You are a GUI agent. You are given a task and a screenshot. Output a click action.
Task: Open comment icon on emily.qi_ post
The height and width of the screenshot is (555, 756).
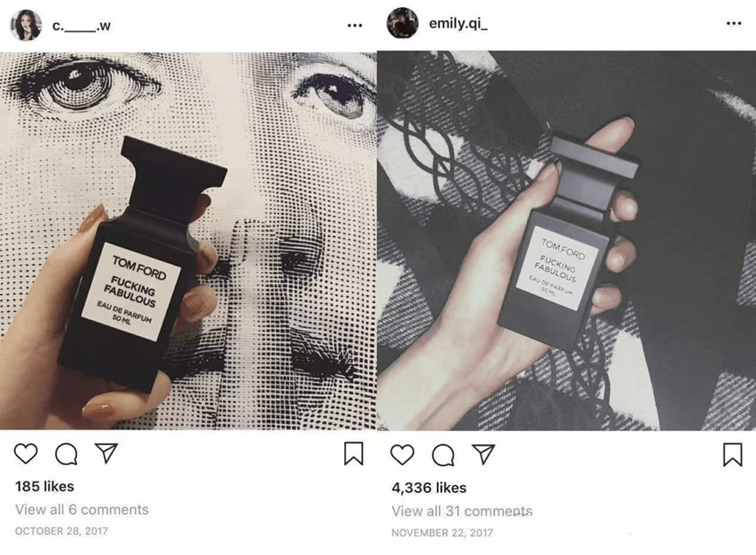443,455
